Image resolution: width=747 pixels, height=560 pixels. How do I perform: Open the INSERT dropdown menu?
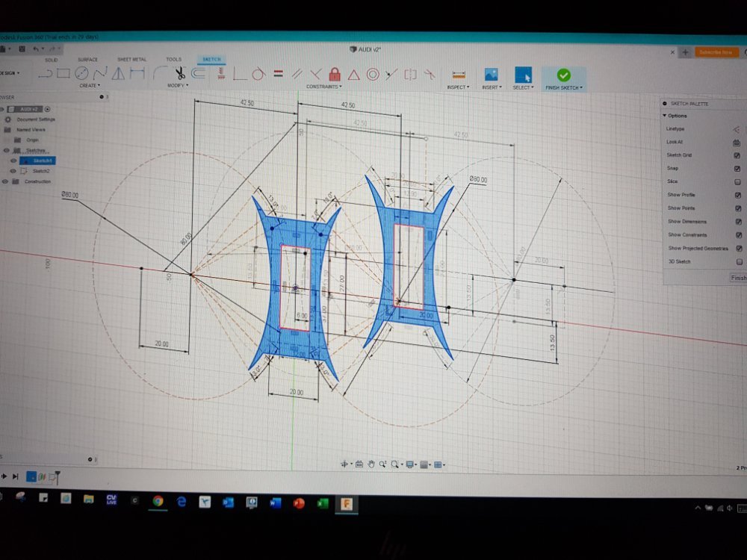click(492, 87)
